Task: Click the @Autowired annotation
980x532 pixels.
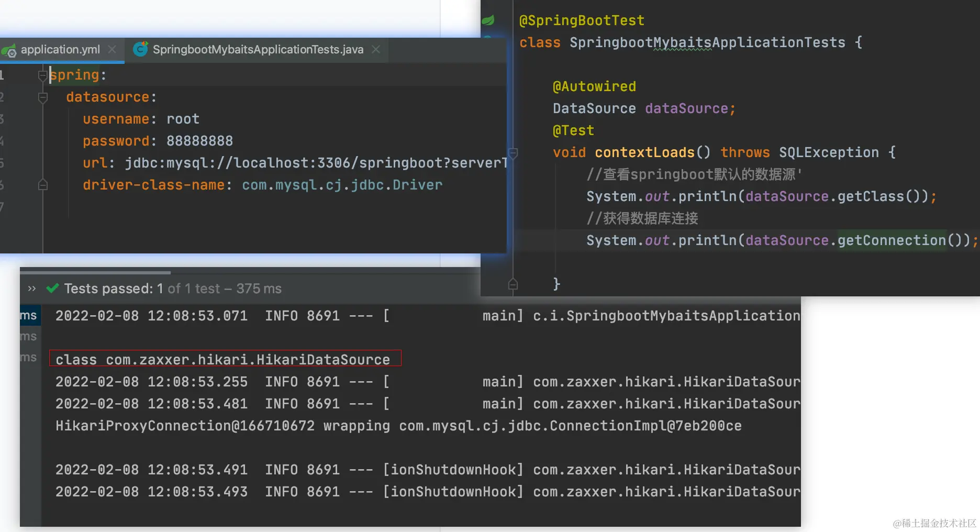Action: 594,86
